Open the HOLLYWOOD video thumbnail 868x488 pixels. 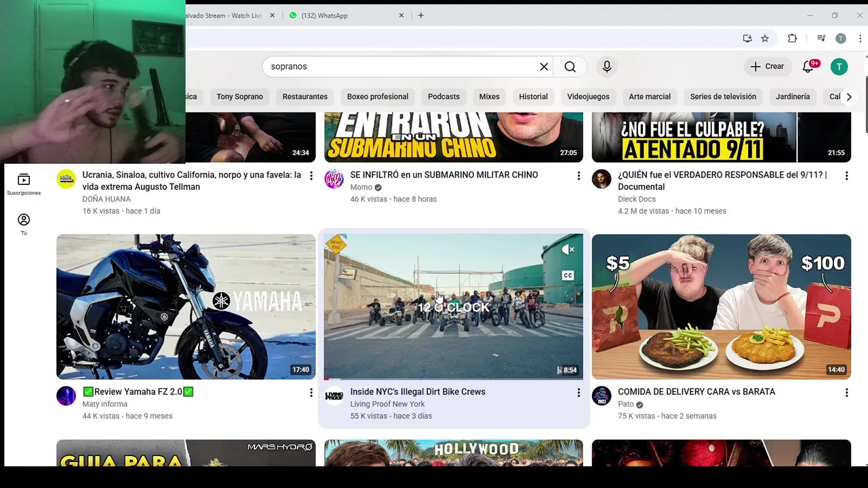(x=453, y=453)
